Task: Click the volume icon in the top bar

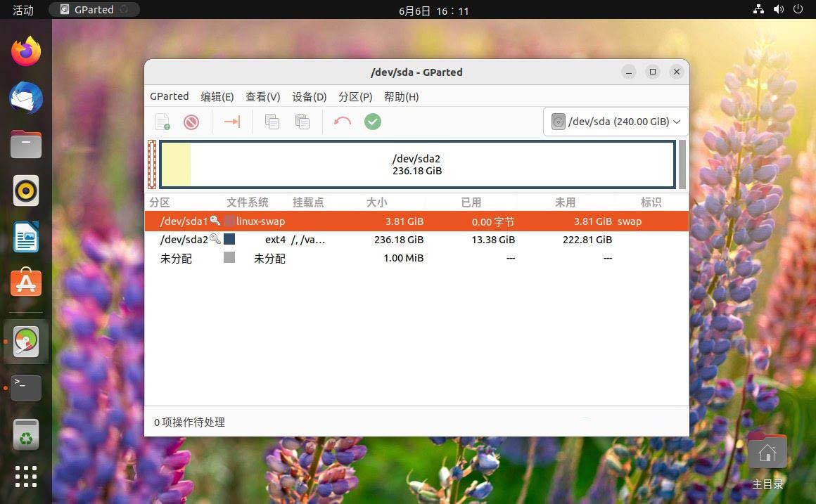Action: 778,10
